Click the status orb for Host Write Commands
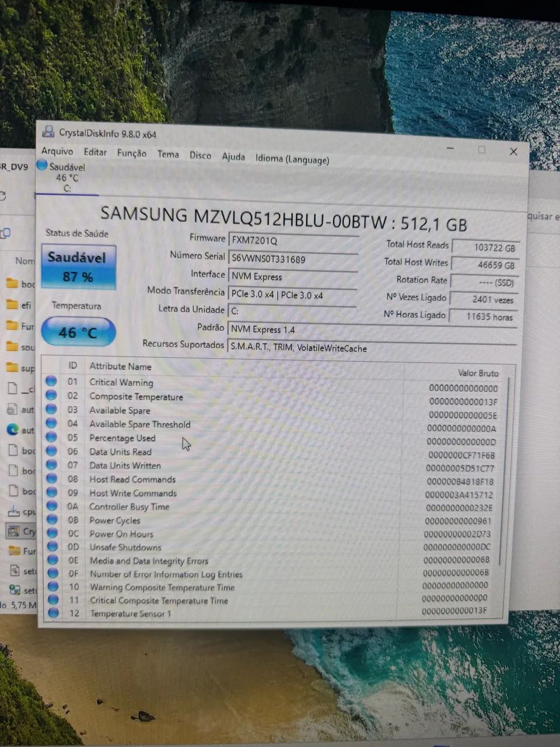Image resolution: width=560 pixels, height=747 pixels. click(52, 492)
